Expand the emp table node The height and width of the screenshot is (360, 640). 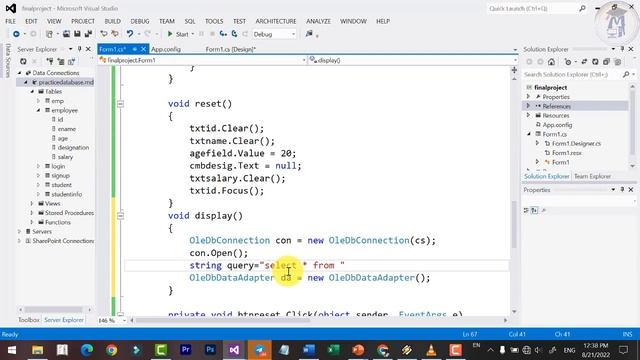(39, 101)
